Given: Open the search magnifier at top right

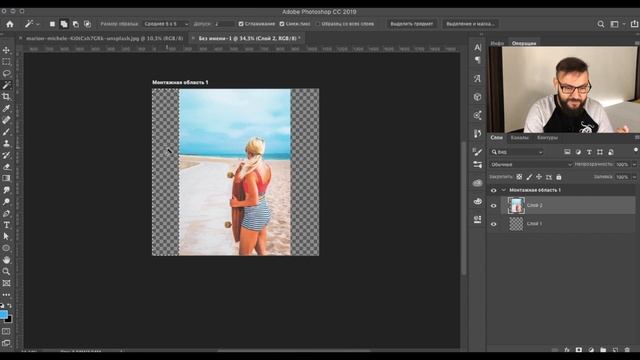Looking at the screenshot, I should 601,24.
